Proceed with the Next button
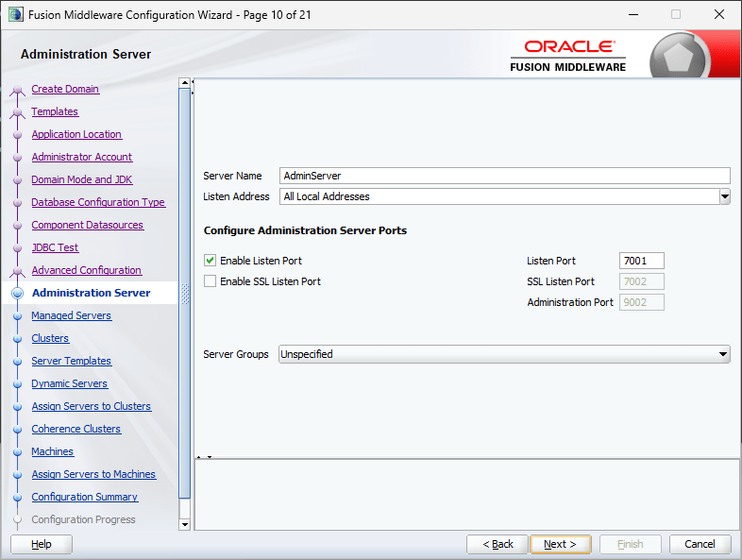 (561, 544)
